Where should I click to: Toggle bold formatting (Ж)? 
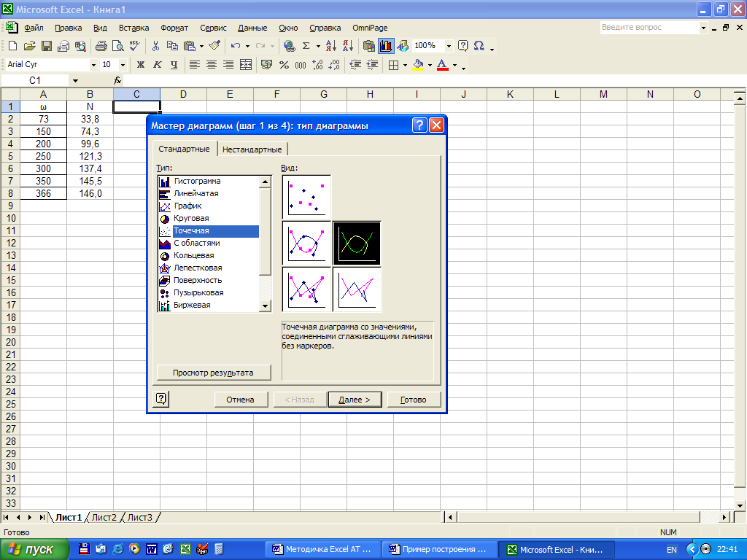tap(141, 65)
